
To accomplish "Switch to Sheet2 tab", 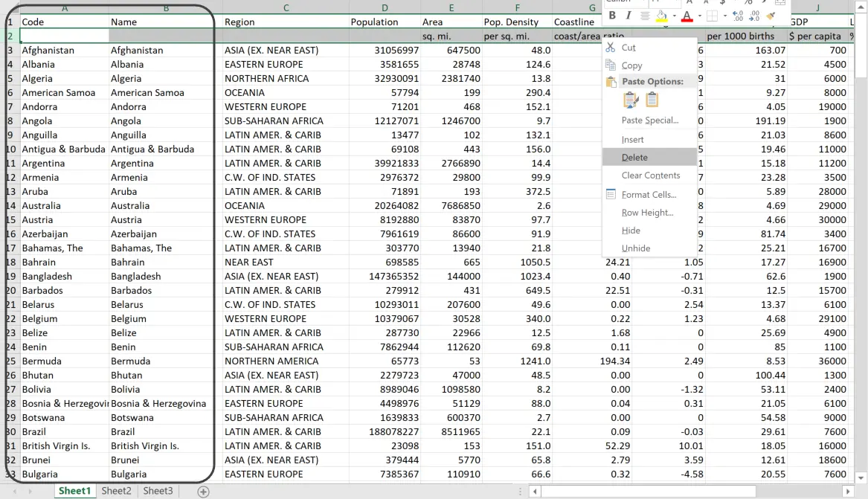I will click(116, 491).
